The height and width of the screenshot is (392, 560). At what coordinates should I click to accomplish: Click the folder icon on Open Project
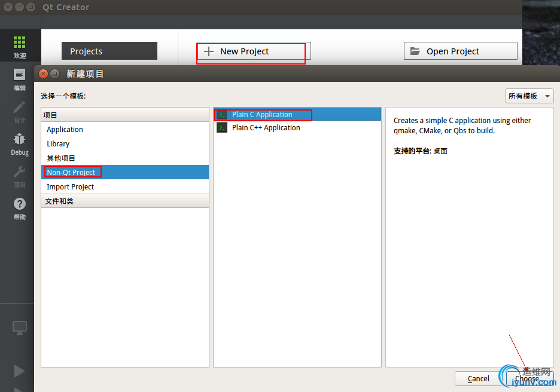(x=415, y=51)
